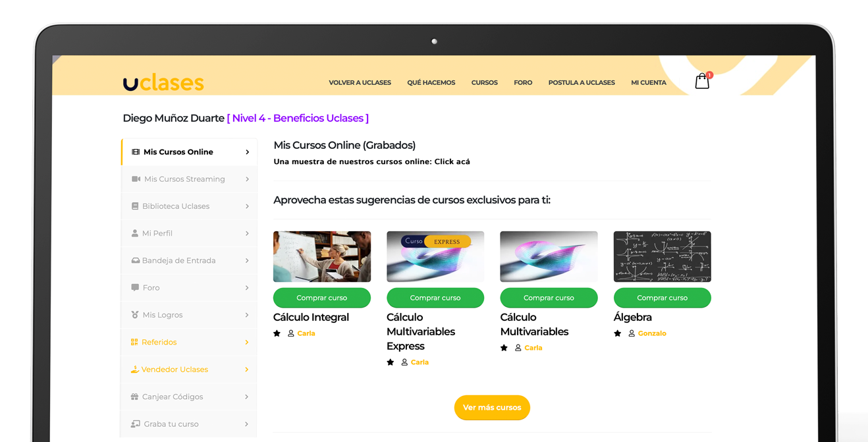
Task: Expand the Mis Cursos Online chevron
Action: (x=248, y=152)
